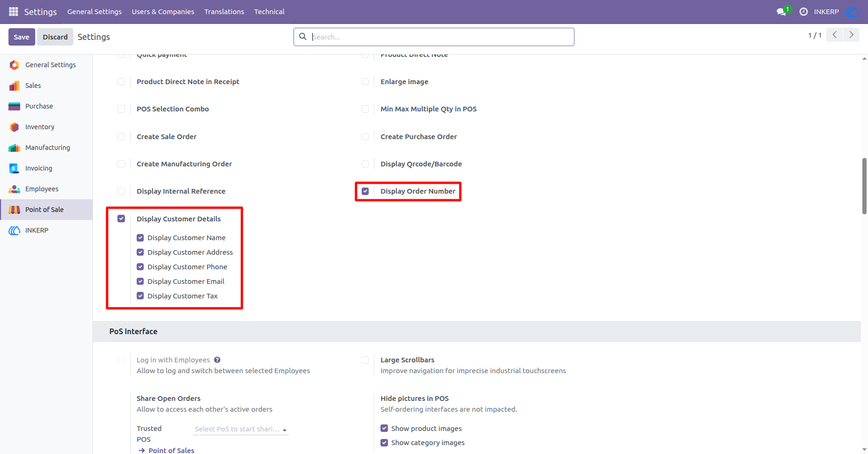Open the Sales section icon
The width and height of the screenshot is (868, 454).
click(x=15, y=86)
